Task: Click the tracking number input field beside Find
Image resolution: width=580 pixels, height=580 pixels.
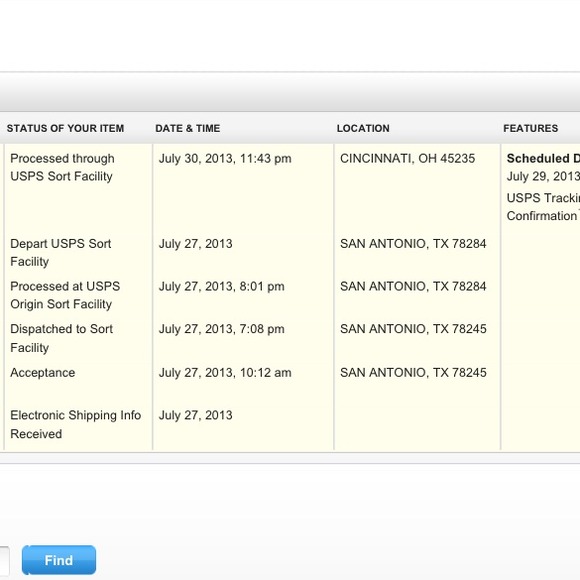Action: pos(4,560)
